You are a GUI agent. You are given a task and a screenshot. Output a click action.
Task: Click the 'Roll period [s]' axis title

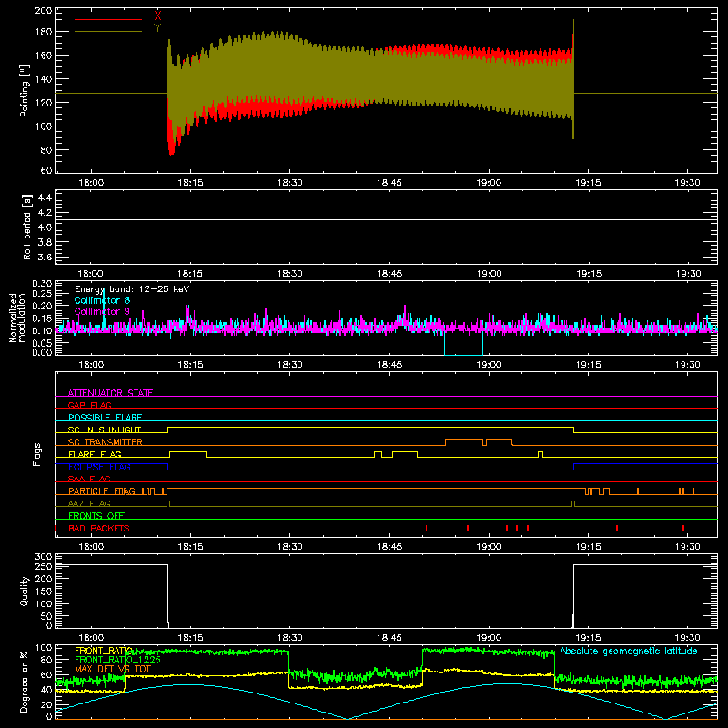click(x=26, y=227)
